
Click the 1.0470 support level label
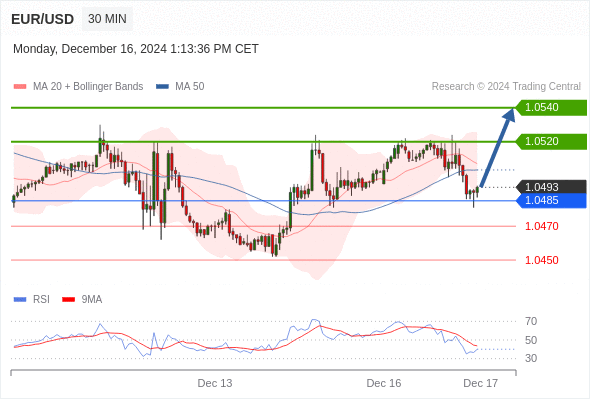pos(541,226)
